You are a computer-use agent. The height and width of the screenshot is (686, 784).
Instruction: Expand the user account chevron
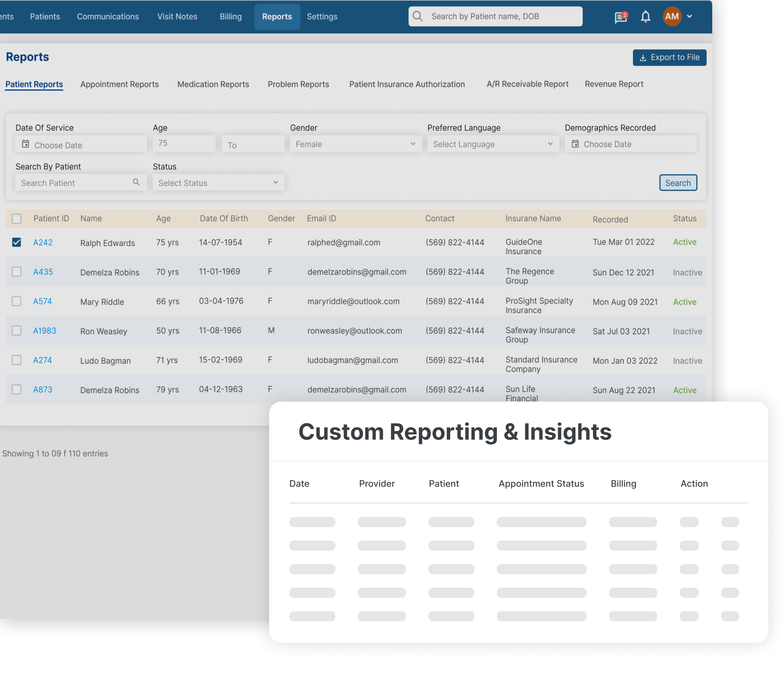pyautogui.click(x=689, y=16)
